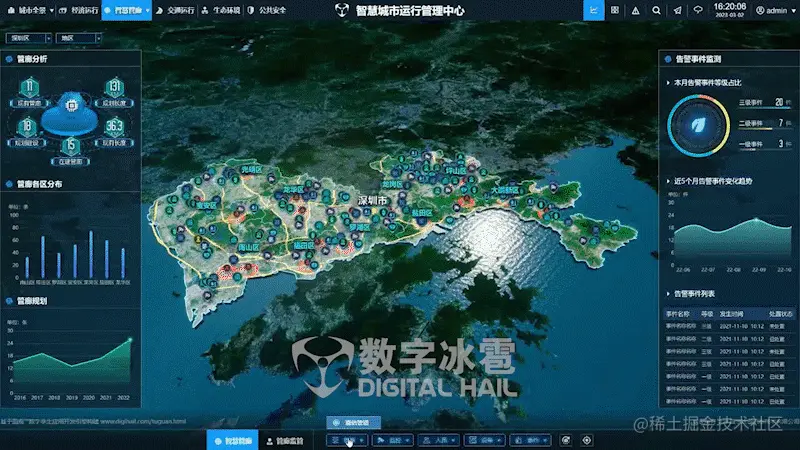This screenshot has height=450, width=800.
Task: Toggle the 二级事件 legend entry showing 7
Action: click(765, 123)
